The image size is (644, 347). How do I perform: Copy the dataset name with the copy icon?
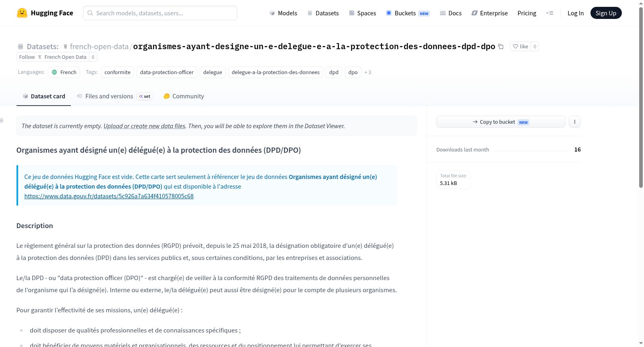(501, 46)
